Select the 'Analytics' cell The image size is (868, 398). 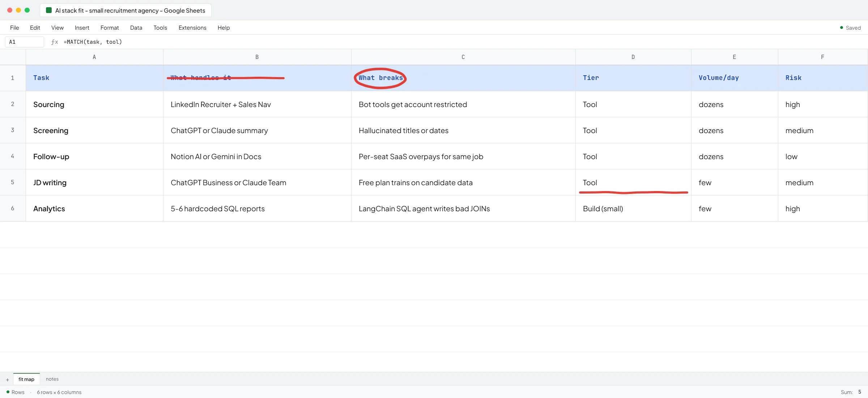[94, 208]
